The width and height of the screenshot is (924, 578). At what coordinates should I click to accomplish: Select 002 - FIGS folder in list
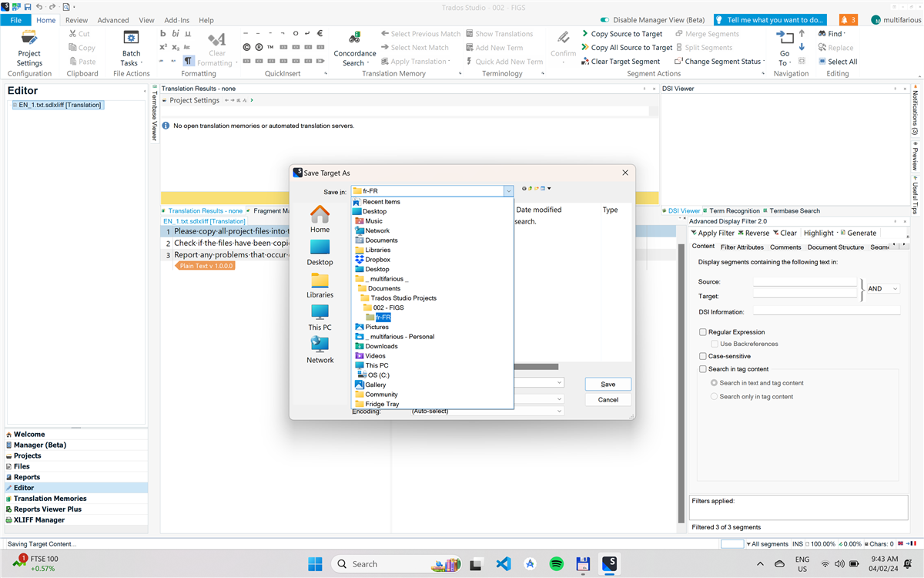(x=388, y=307)
